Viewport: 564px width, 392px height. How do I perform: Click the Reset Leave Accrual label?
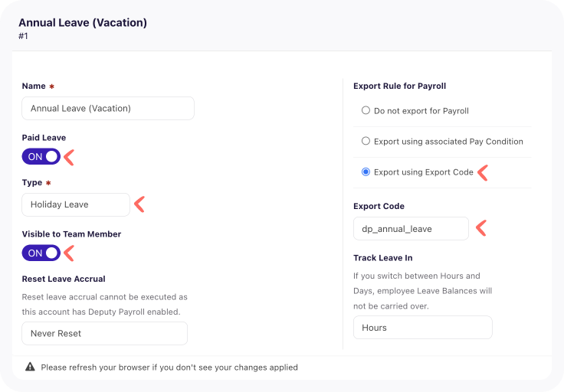pos(64,279)
